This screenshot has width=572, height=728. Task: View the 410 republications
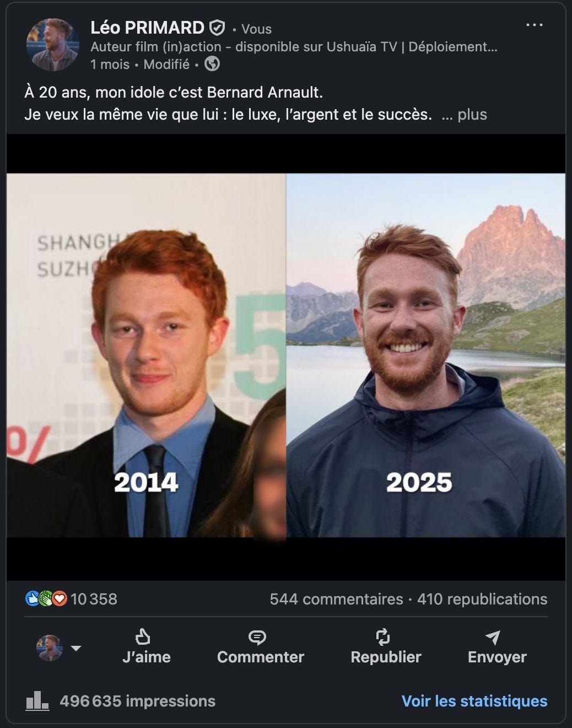tap(482, 599)
